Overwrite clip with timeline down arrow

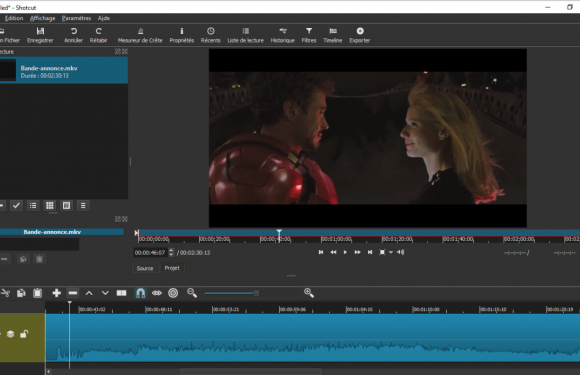coord(105,293)
